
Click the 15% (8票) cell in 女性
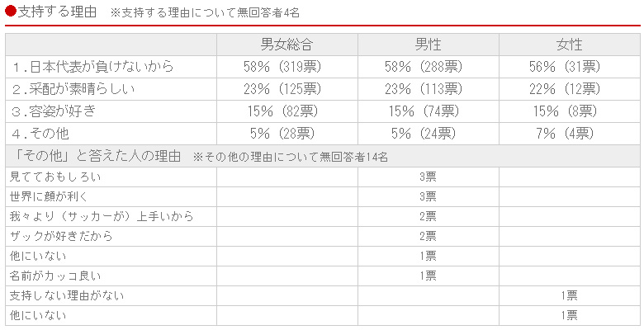pyautogui.click(x=565, y=111)
